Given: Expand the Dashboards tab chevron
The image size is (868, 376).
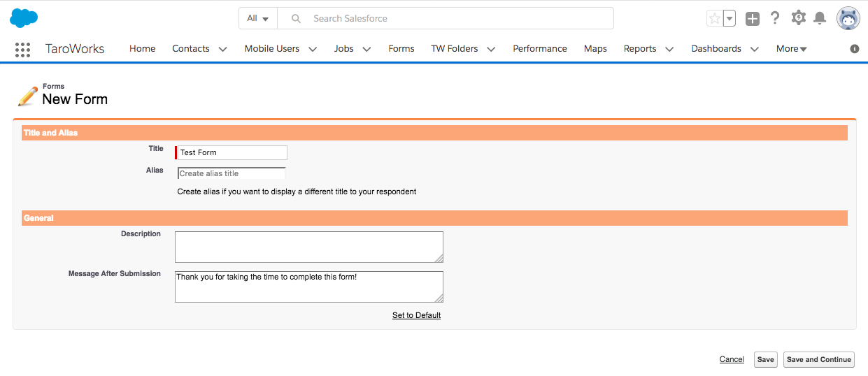Looking at the screenshot, I should coord(754,49).
